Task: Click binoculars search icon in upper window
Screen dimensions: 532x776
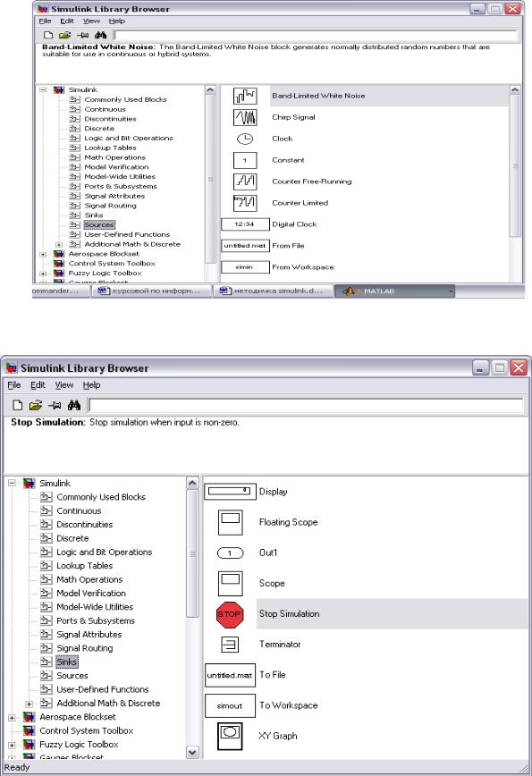Action: click(100, 35)
